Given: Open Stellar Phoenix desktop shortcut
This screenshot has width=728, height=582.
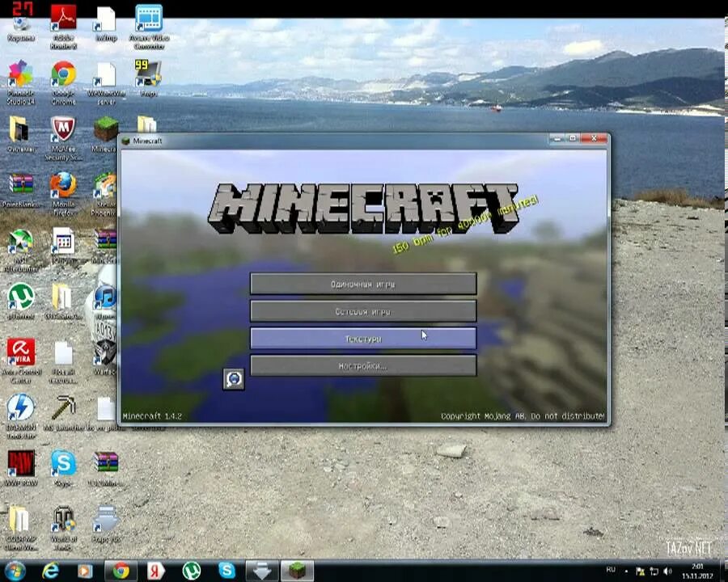Looking at the screenshot, I should (x=104, y=193).
